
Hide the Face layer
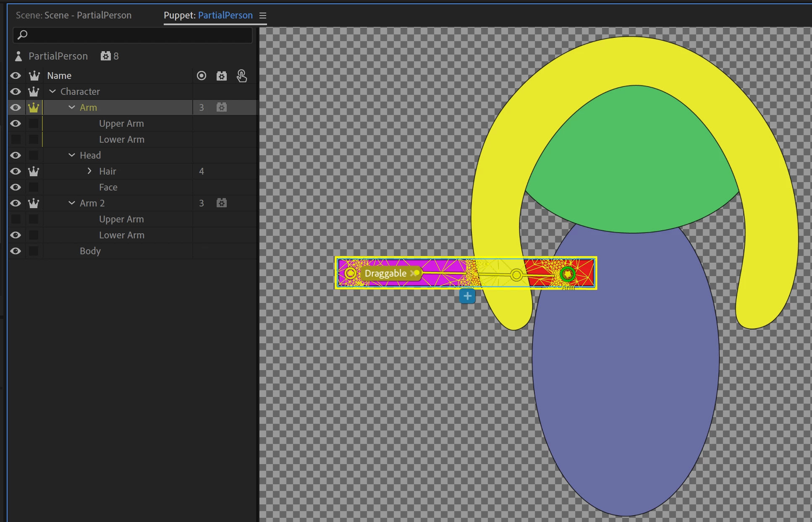[16, 187]
